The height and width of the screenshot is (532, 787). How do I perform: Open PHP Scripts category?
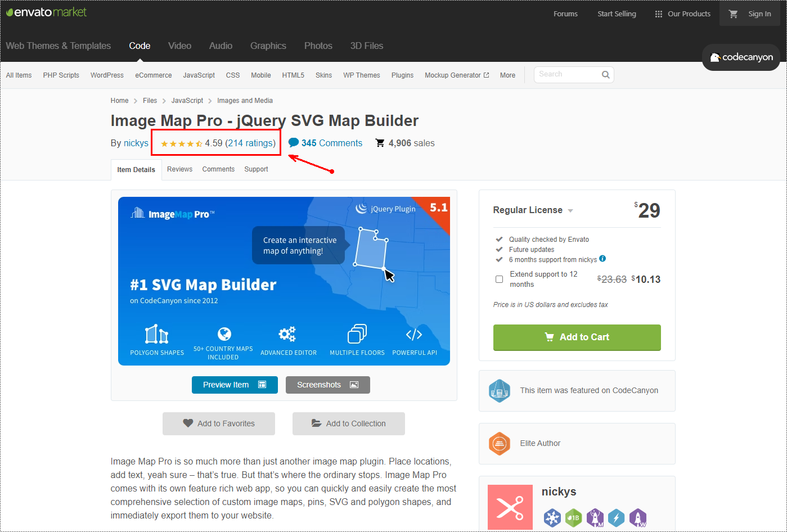(x=61, y=75)
